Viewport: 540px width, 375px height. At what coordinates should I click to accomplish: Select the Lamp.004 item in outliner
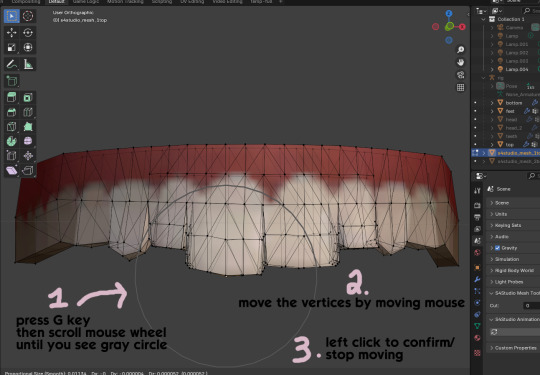coord(517,69)
